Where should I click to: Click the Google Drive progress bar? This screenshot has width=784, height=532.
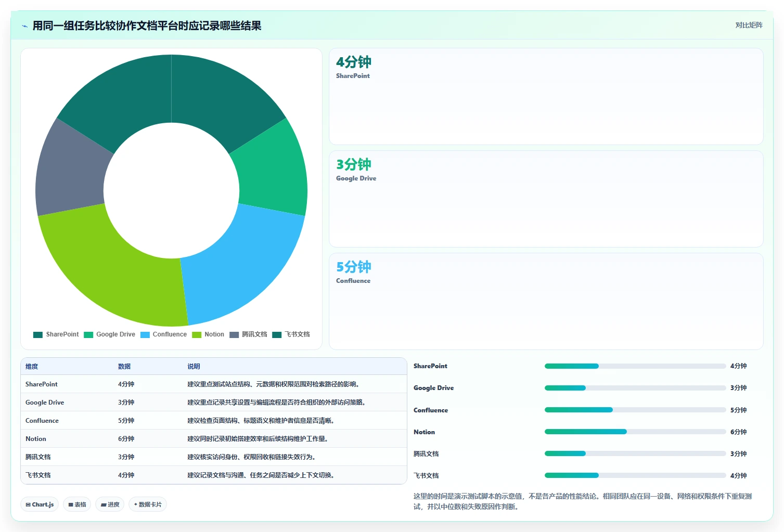tap(635, 388)
